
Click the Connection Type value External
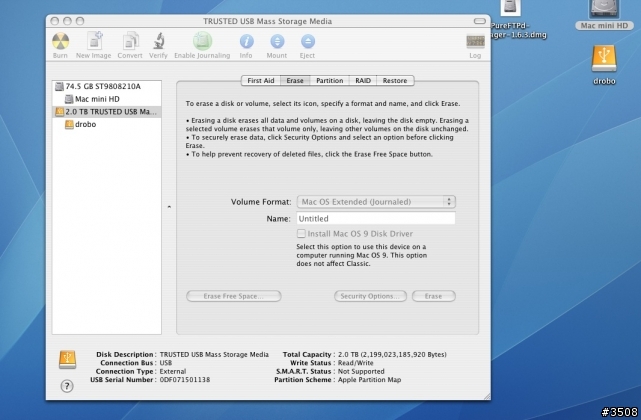[x=173, y=371]
